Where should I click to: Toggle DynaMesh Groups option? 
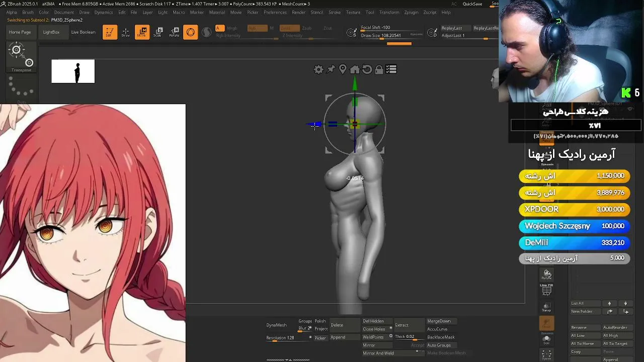tap(305, 321)
